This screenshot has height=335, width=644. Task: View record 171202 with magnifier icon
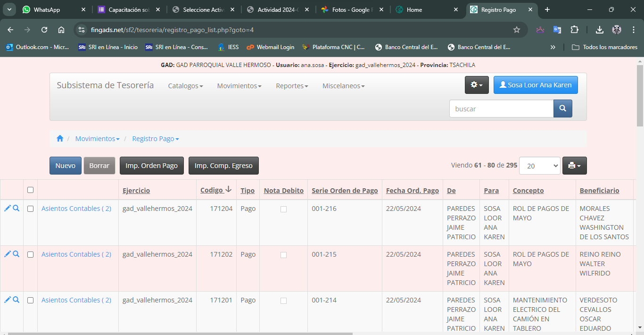(16, 254)
